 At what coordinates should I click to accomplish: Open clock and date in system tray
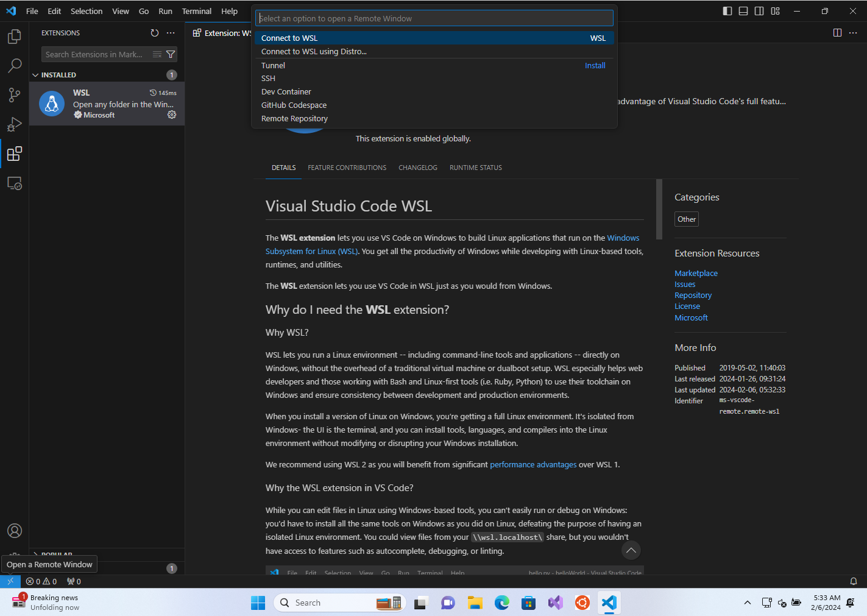pyautogui.click(x=826, y=603)
